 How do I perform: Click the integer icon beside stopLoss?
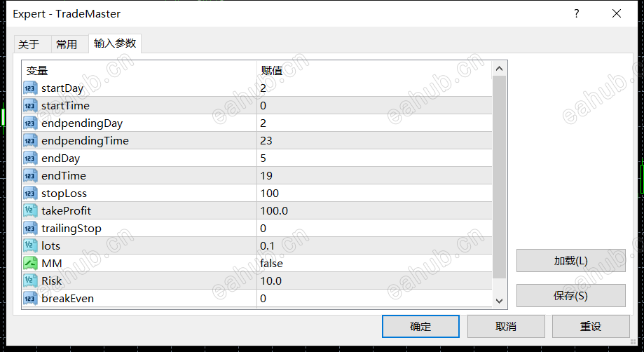point(30,194)
